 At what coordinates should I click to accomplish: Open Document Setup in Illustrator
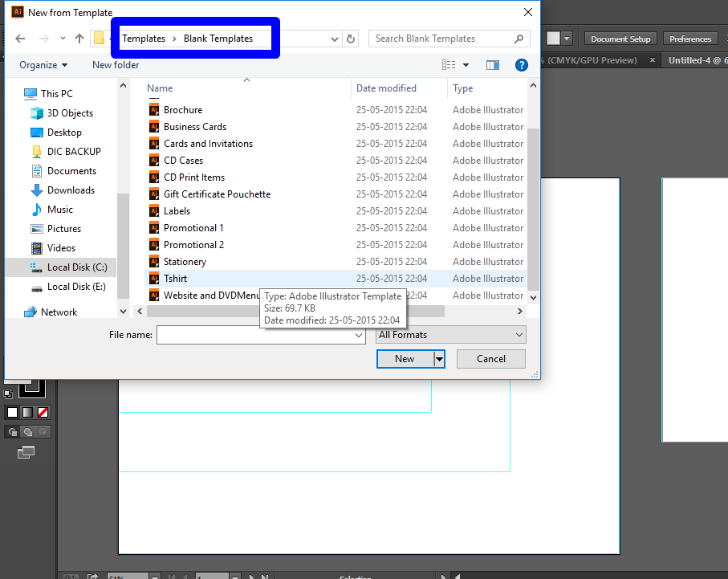click(x=620, y=39)
